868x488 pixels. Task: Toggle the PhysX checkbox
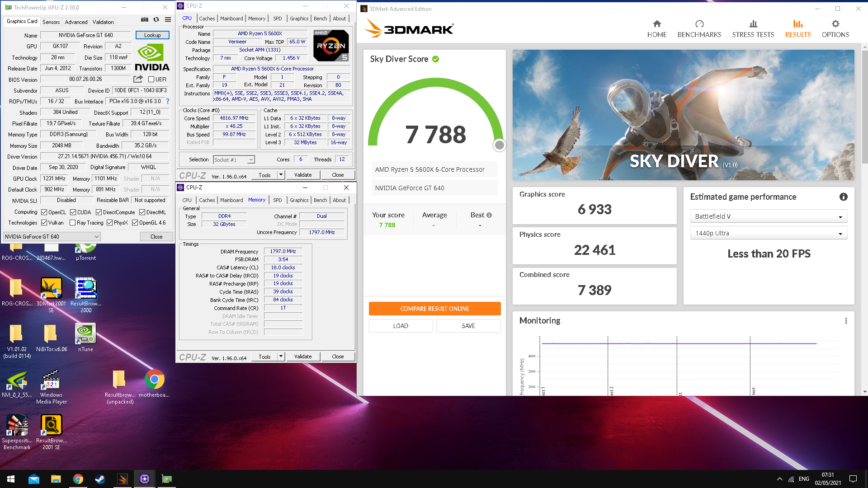[x=110, y=223]
